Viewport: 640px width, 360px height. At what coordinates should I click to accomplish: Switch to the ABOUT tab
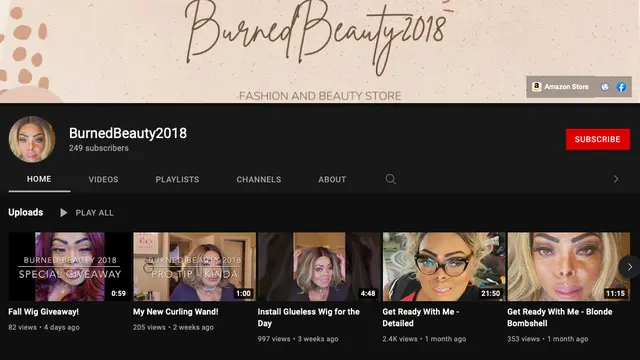(332, 180)
